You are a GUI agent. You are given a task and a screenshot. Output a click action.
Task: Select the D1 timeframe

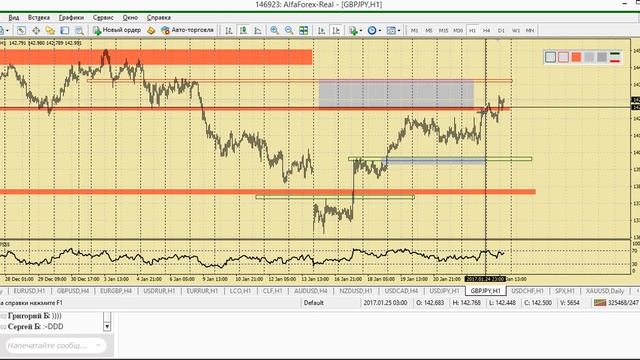tap(501, 31)
